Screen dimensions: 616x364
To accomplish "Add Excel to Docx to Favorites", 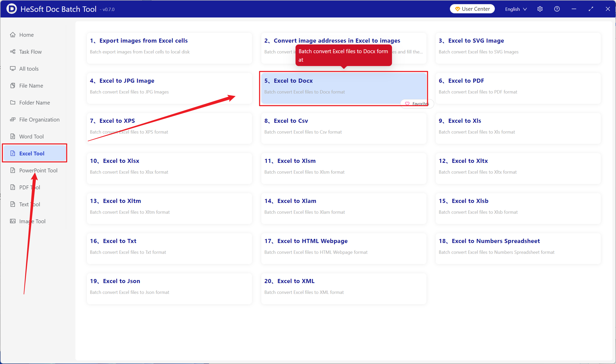I will pyautogui.click(x=417, y=104).
